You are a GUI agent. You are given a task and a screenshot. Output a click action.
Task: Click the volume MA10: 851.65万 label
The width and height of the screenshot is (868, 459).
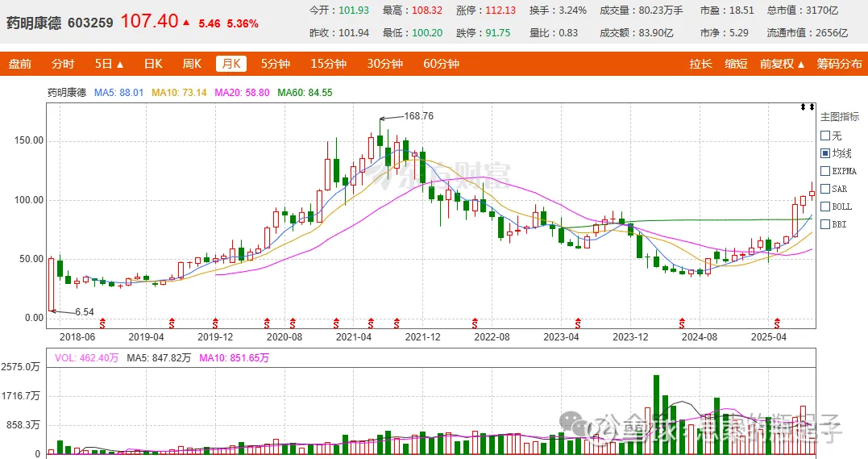click(235, 358)
